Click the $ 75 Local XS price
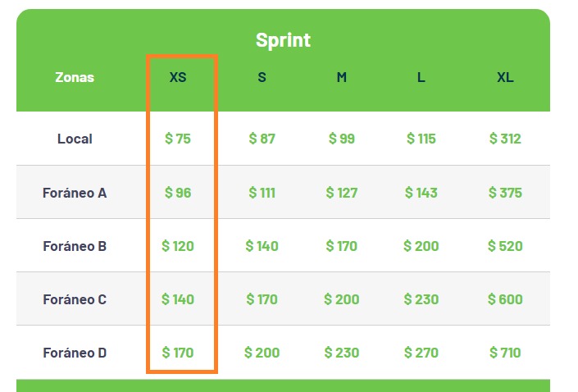 178,139
